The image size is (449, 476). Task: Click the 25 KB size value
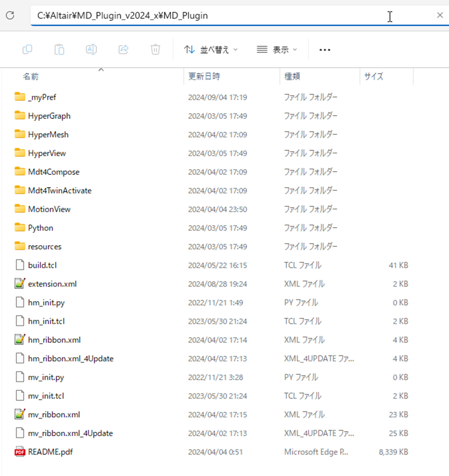point(398,433)
